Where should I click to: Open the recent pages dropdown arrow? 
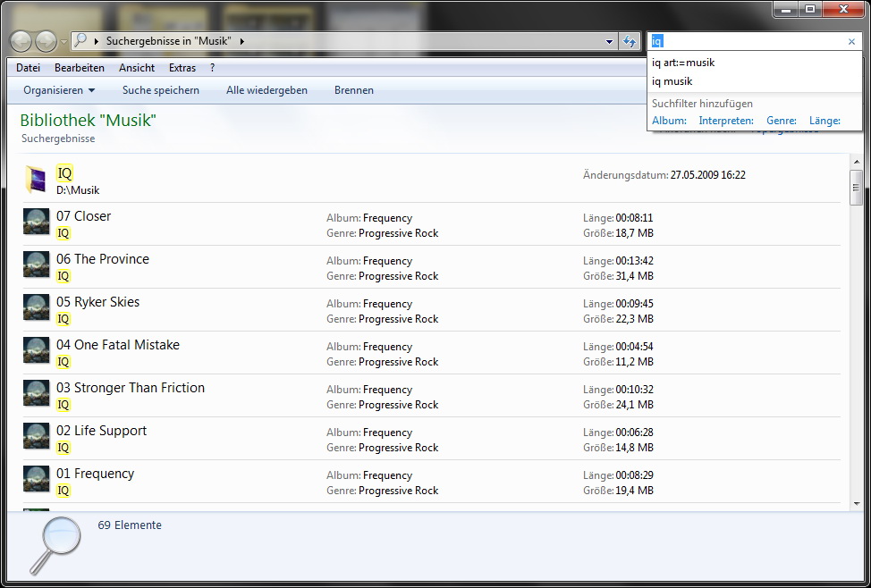(63, 42)
